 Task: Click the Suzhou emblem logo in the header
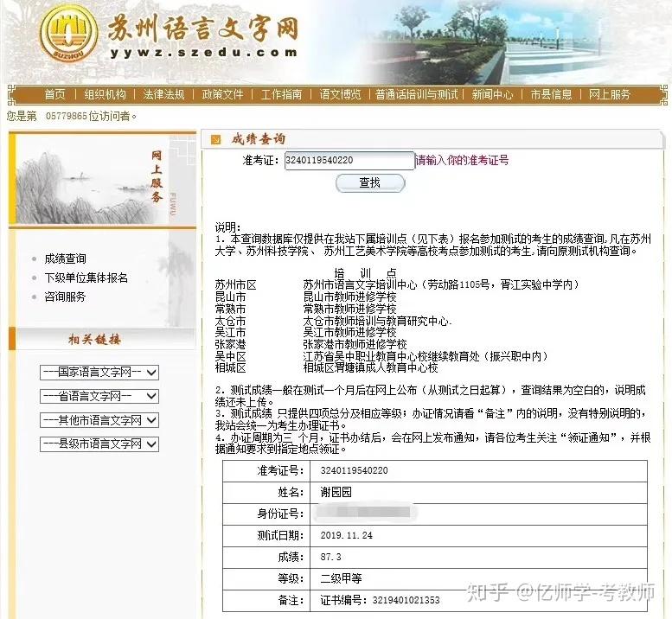coord(68,34)
